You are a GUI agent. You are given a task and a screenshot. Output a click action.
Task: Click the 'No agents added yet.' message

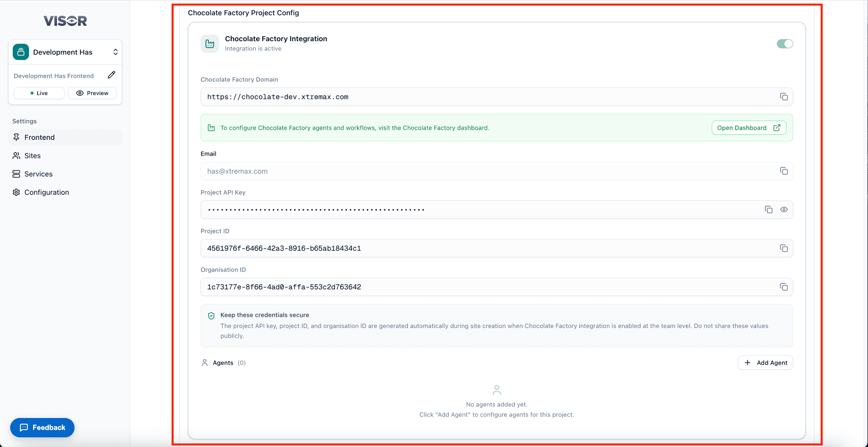click(x=497, y=405)
